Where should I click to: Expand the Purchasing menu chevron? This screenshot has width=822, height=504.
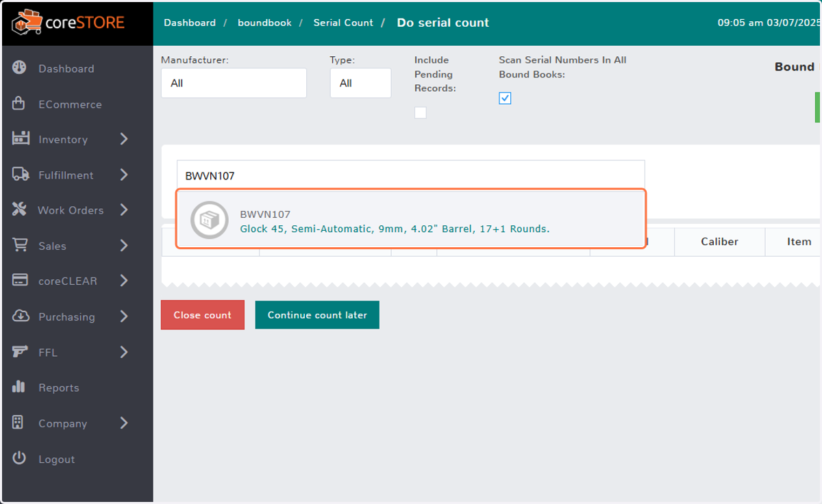click(x=124, y=316)
